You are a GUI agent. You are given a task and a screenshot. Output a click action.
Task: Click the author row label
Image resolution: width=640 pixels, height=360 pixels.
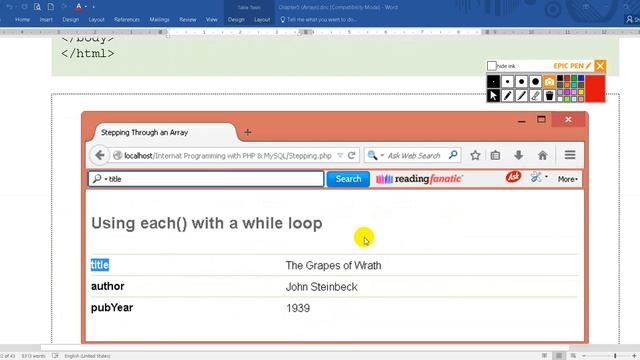(x=107, y=286)
